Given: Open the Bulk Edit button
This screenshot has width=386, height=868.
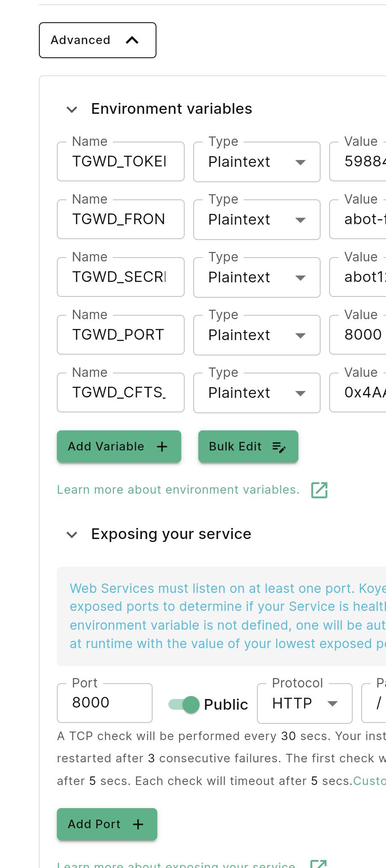Looking at the screenshot, I should pyautogui.click(x=248, y=447).
